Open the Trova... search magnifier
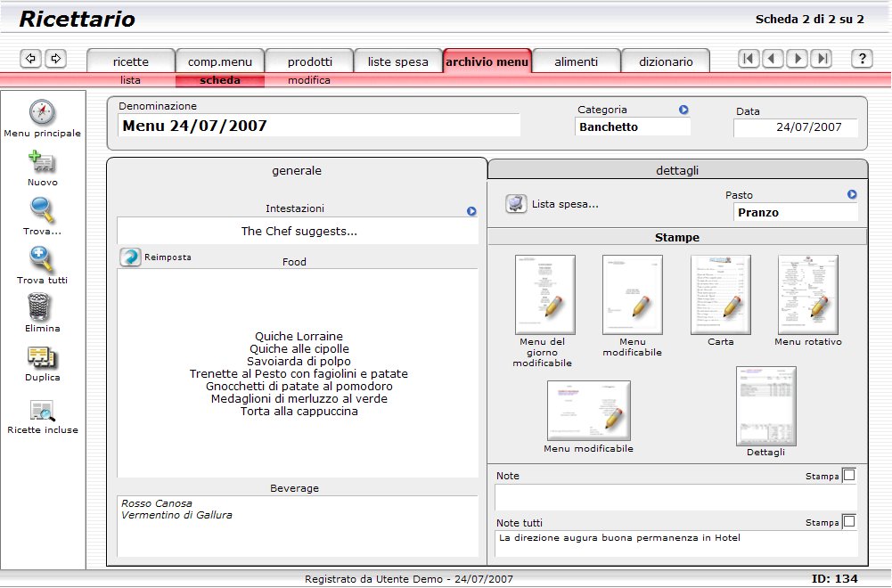 (42, 210)
